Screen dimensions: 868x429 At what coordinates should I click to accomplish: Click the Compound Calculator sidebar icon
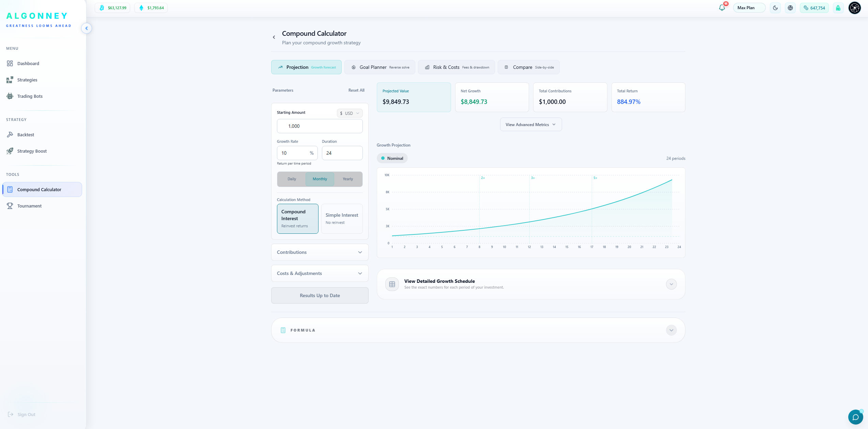pos(10,189)
